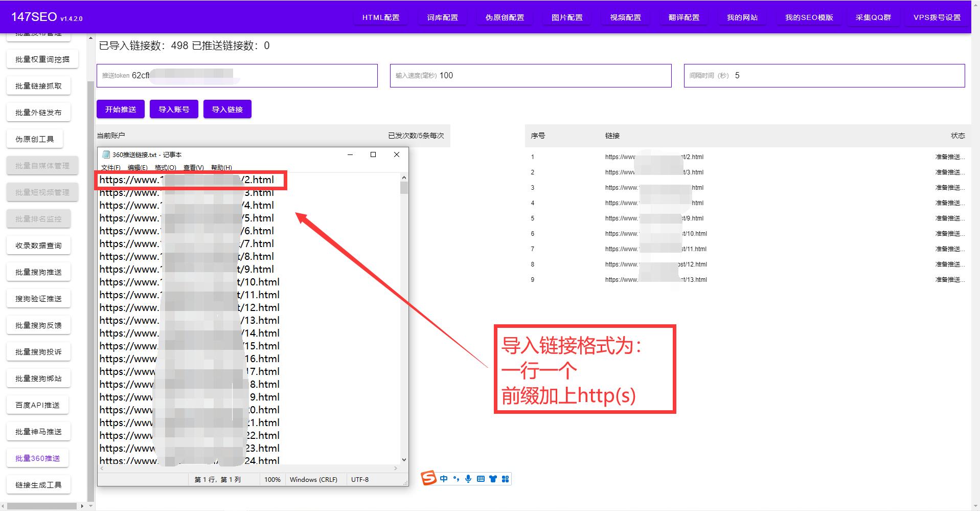Viewport: 980px width, 511px height.
Task: Select 批量360推送 in the sidebar
Action: pos(38,458)
